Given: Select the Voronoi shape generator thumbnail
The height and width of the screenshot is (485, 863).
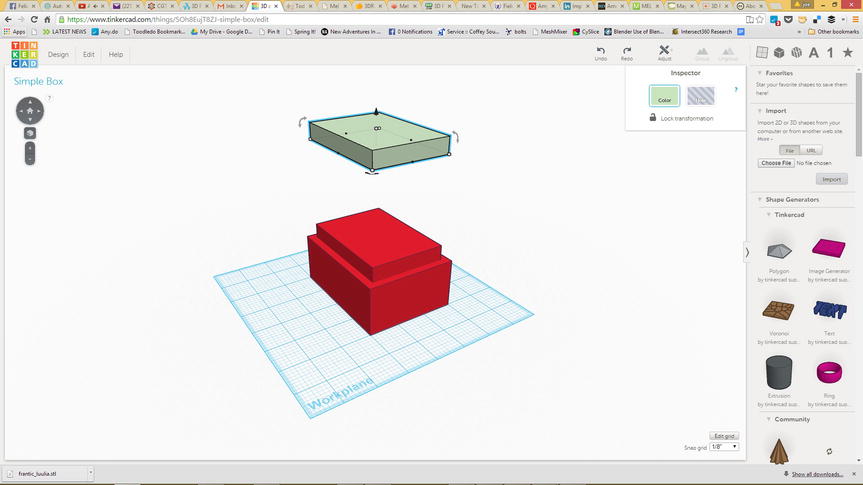Looking at the screenshot, I should (x=778, y=310).
